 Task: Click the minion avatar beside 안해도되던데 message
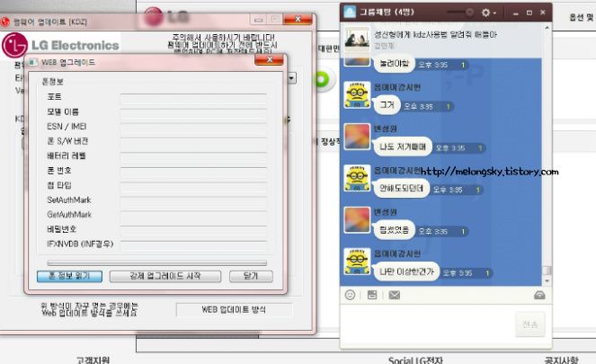coord(357,178)
